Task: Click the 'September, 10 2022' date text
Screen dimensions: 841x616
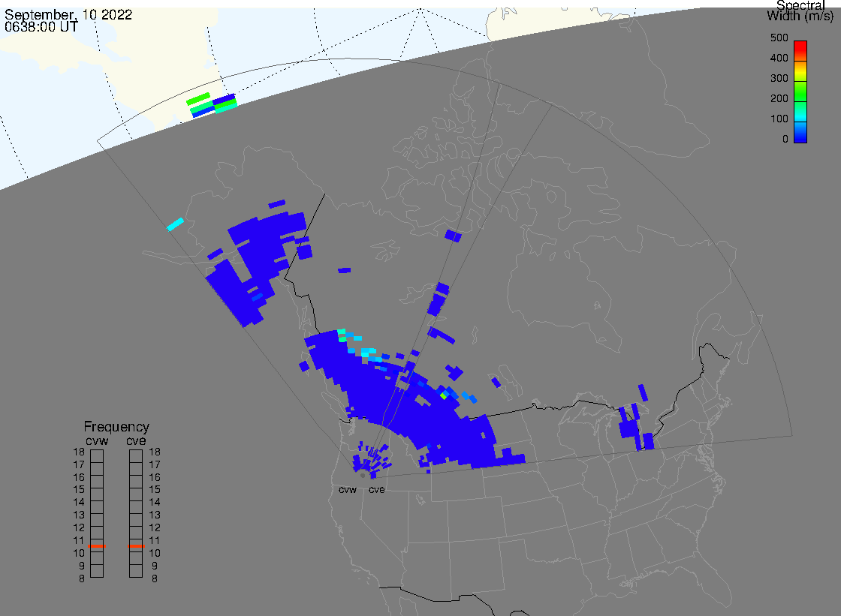Action: pyautogui.click(x=68, y=14)
